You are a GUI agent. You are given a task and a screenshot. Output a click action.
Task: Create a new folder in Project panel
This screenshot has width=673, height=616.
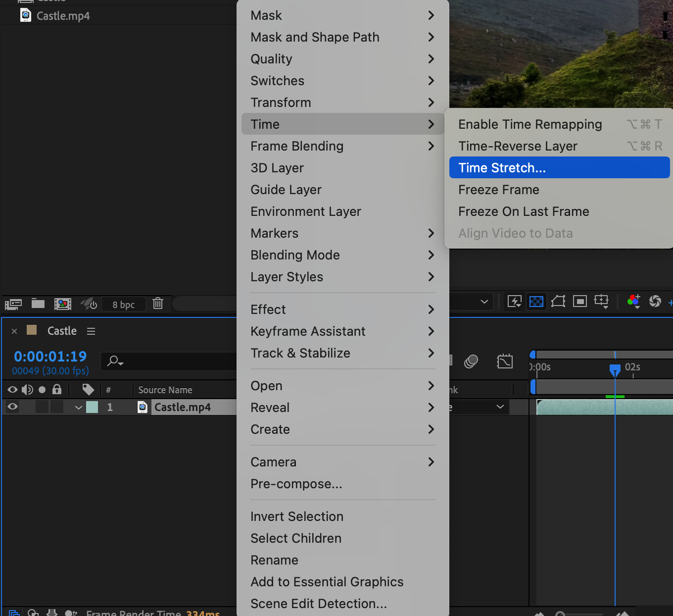tap(38, 304)
